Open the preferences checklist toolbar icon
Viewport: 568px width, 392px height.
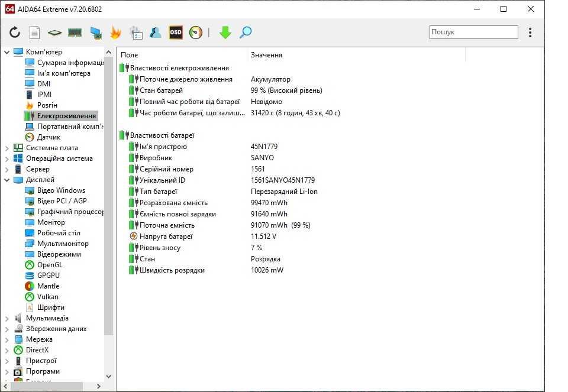pos(136,33)
